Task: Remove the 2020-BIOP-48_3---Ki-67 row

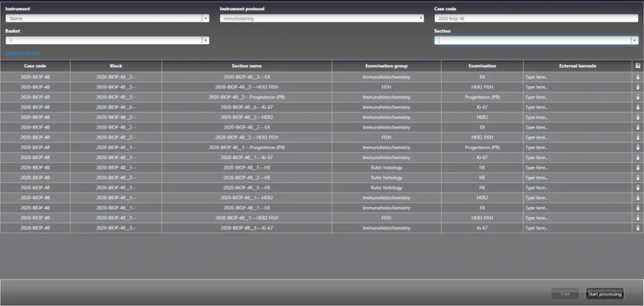Action: (638, 227)
